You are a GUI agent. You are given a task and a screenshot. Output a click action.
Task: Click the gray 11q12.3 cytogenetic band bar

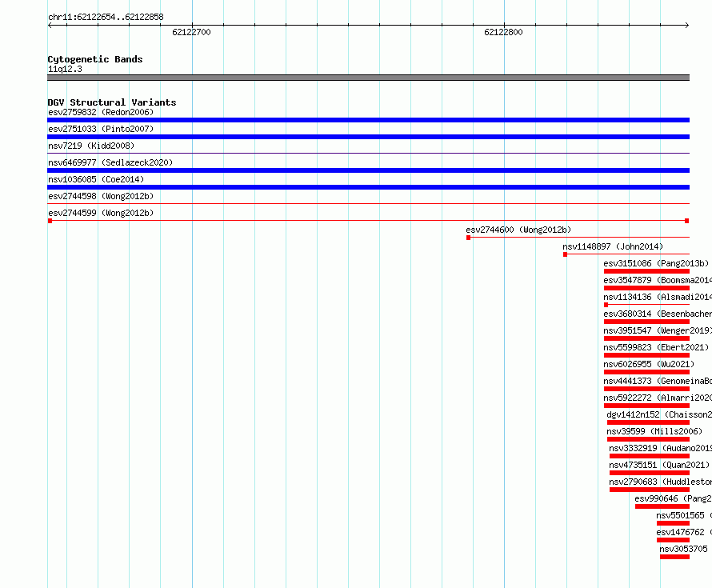click(368, 78)
